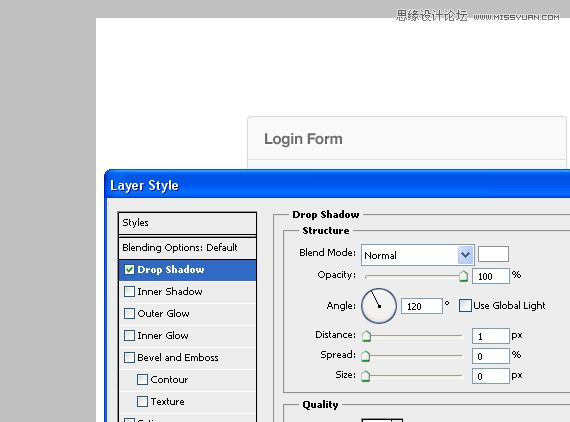This screenshot has width=570, height=422.
Task: Enable the Contour checkbox
Action: click(142, 379)
